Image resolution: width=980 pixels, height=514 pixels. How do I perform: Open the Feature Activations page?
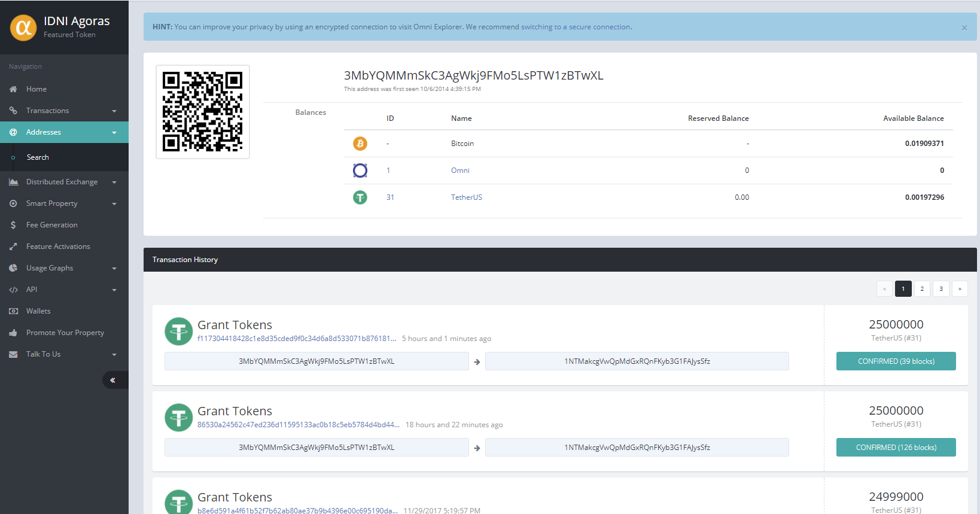point(64,247)
